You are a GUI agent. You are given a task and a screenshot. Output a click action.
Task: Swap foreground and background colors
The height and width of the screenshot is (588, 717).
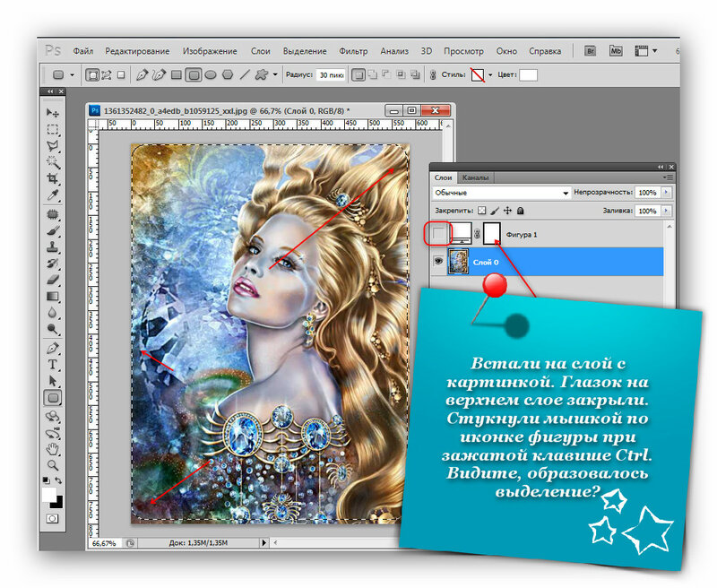(x=58, y=480)
